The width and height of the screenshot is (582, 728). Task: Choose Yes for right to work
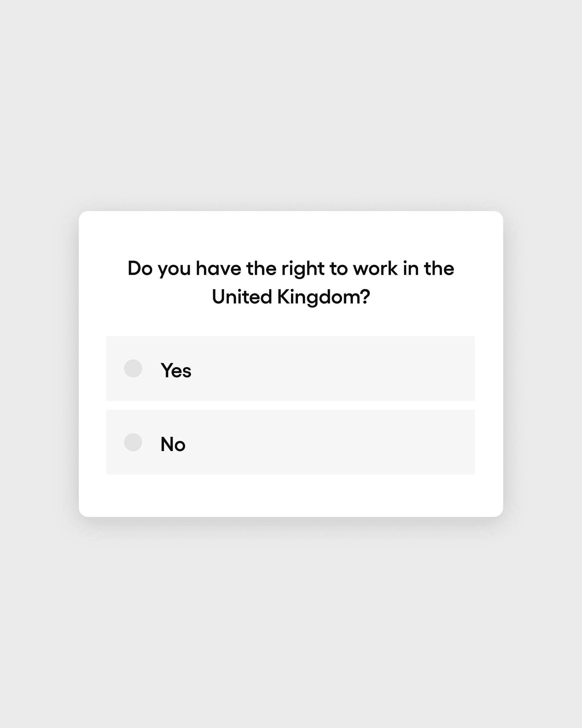(133, 368)
